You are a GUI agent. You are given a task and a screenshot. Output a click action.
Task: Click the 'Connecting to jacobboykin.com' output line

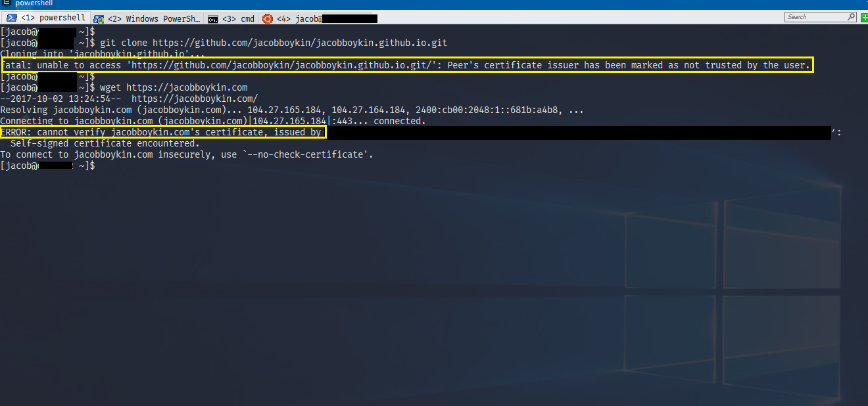click(x=213, y=121)
